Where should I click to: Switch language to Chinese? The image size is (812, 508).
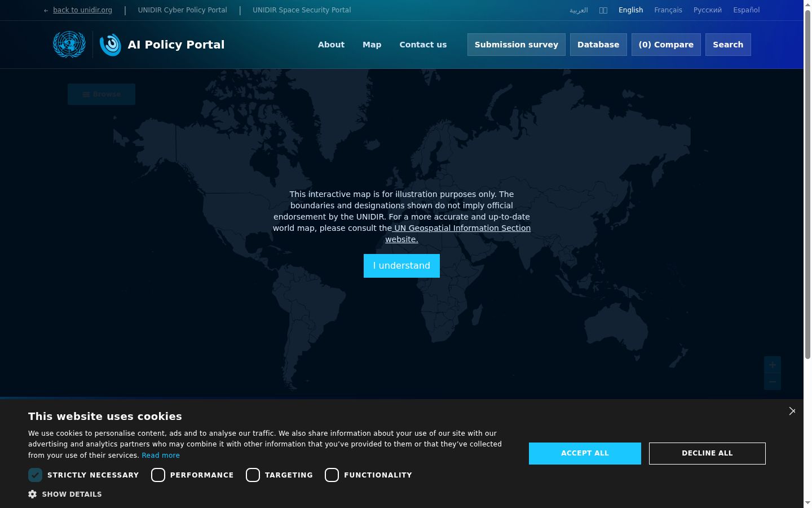[603, 10]
